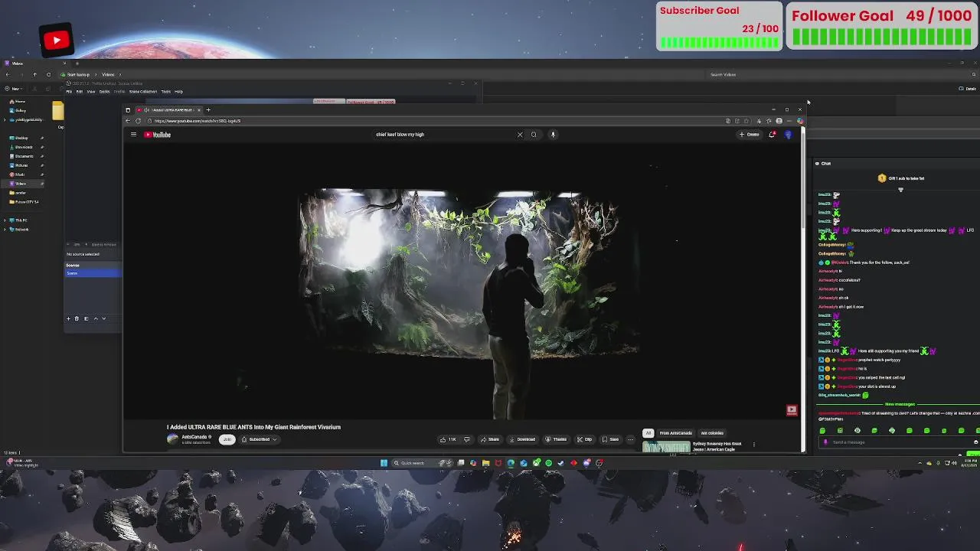Viewport: 980px width, 551px height.
Task: Select the highlighted Scene in OBS list
Action: pyautogui.click(x=93, y=273)
